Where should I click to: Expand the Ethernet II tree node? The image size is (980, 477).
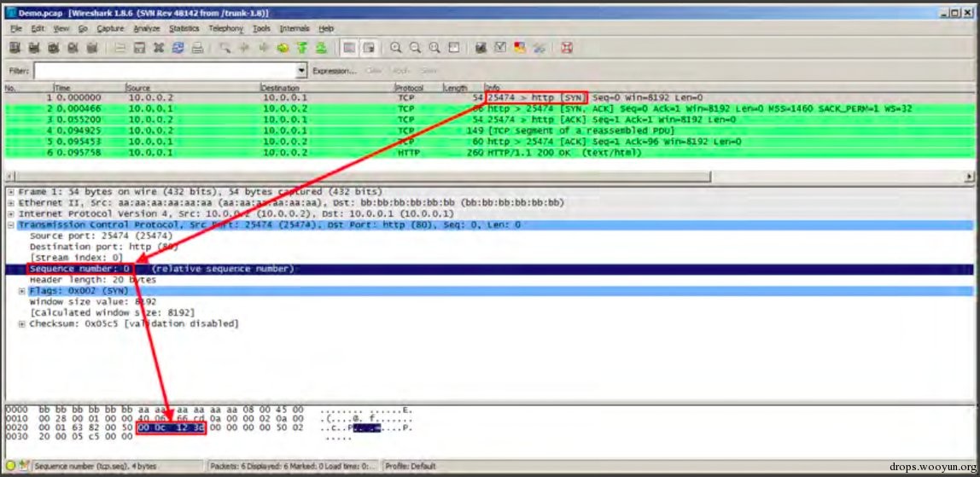(11, 203)
